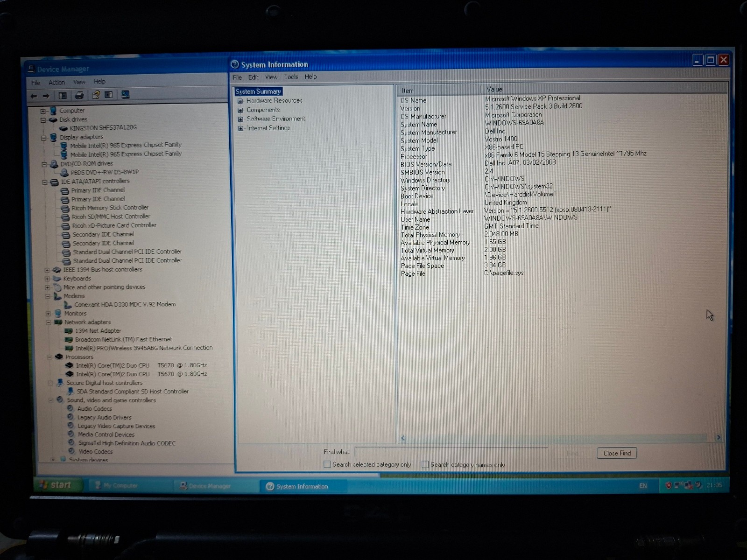Expand Software Environment node
Viewport: 747px width, 560px height.
[x=240, y=119]
